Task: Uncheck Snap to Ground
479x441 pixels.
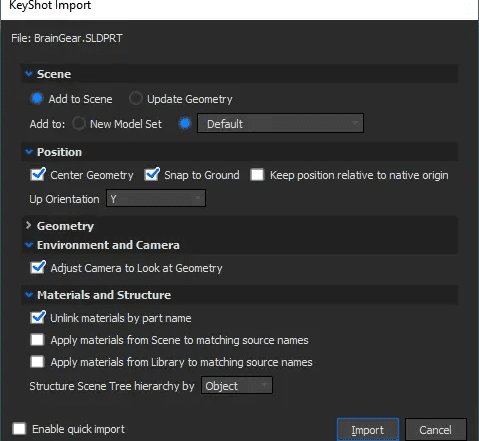Action: point(152,175)
